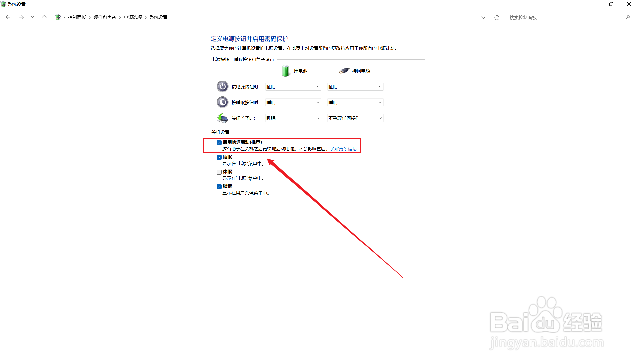Image resolution: width=638 pixels, height=364 pixels.
Task: Open the 了解更多信息 link
Action: click(343, 149)
